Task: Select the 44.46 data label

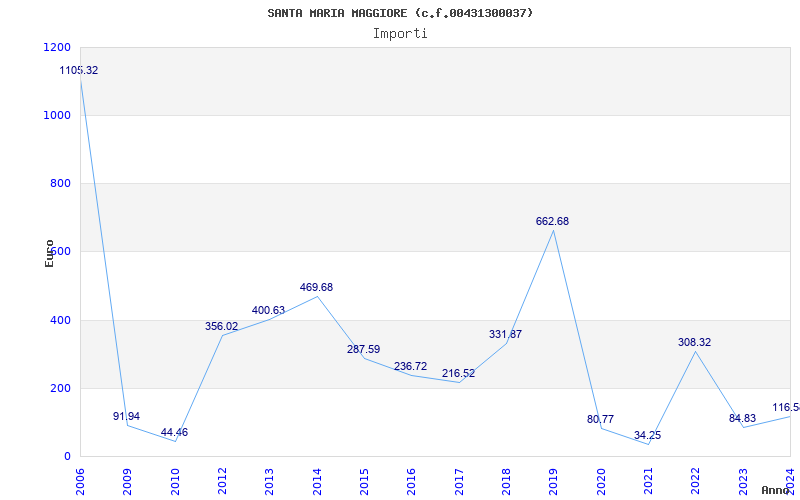Action: (x=174, y=433)
